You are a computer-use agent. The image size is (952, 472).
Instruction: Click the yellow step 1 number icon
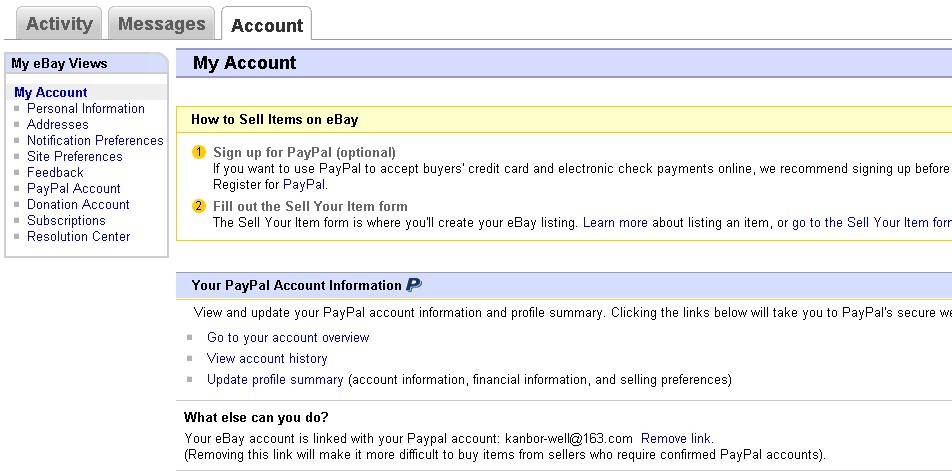199,152
